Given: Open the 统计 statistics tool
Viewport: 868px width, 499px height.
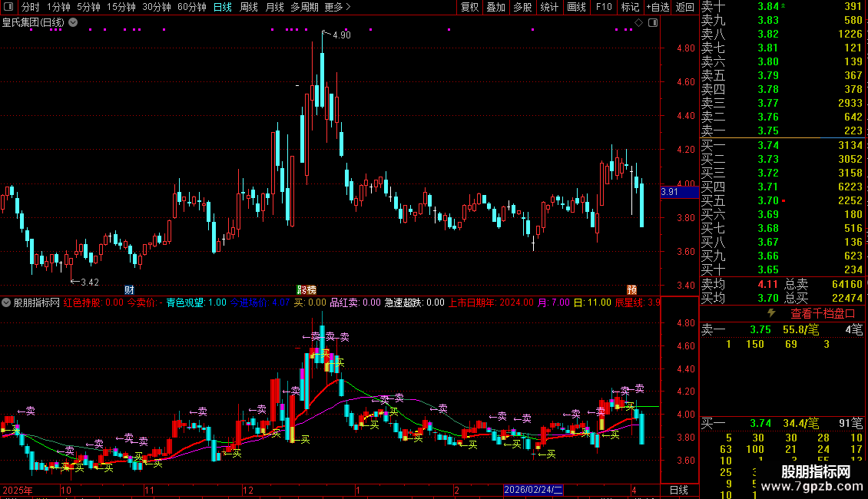Looking at the screenshot, I should point(549,7).
